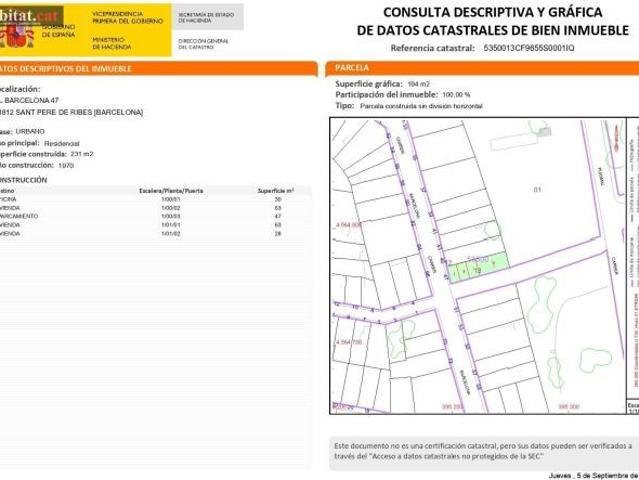The image size is (639, 480).
Task: Click the 'Referencia catastral:' label
Action: (x=432, y=48)
